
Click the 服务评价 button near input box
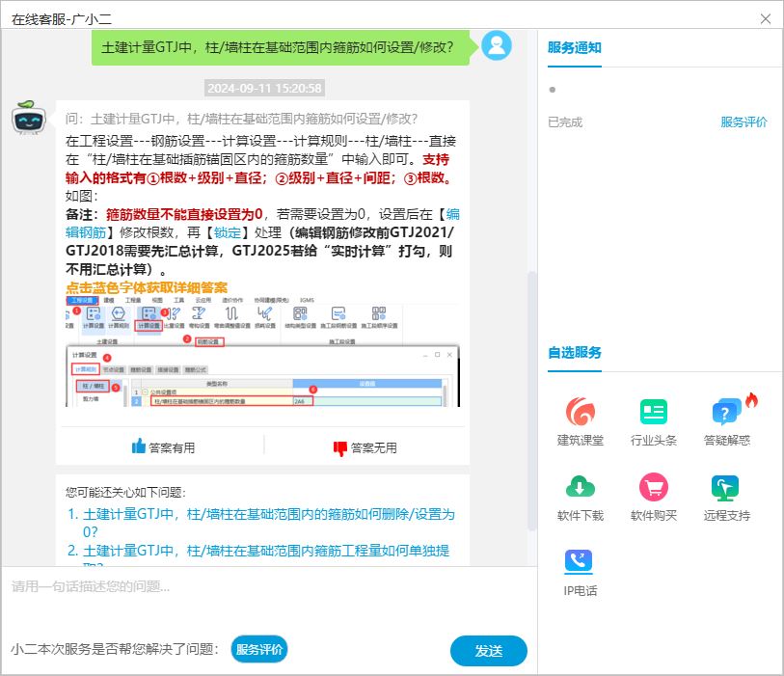click(x=259, y=649)
